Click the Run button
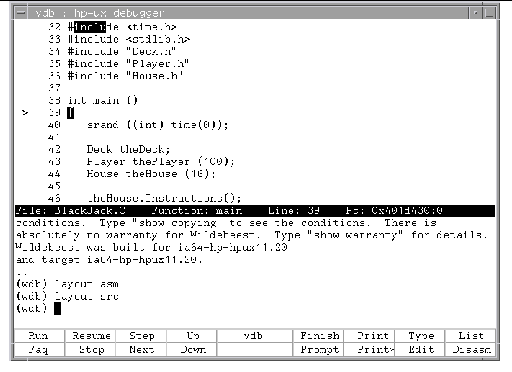The width and height of the screenshot is (512, 372). coord(39,335)
